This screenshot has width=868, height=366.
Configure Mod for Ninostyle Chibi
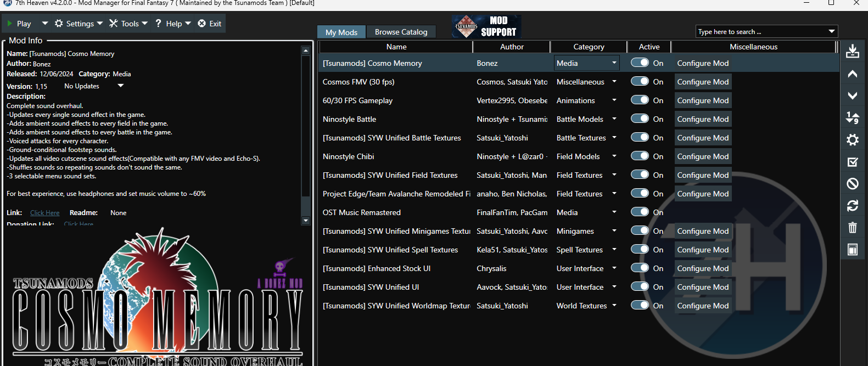703,156
